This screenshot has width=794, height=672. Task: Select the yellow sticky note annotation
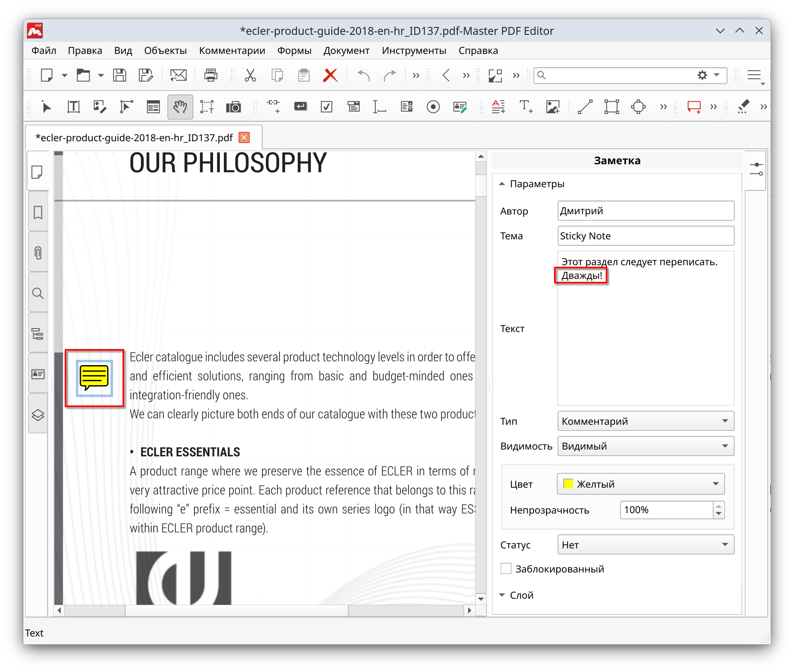pos(94,378)
